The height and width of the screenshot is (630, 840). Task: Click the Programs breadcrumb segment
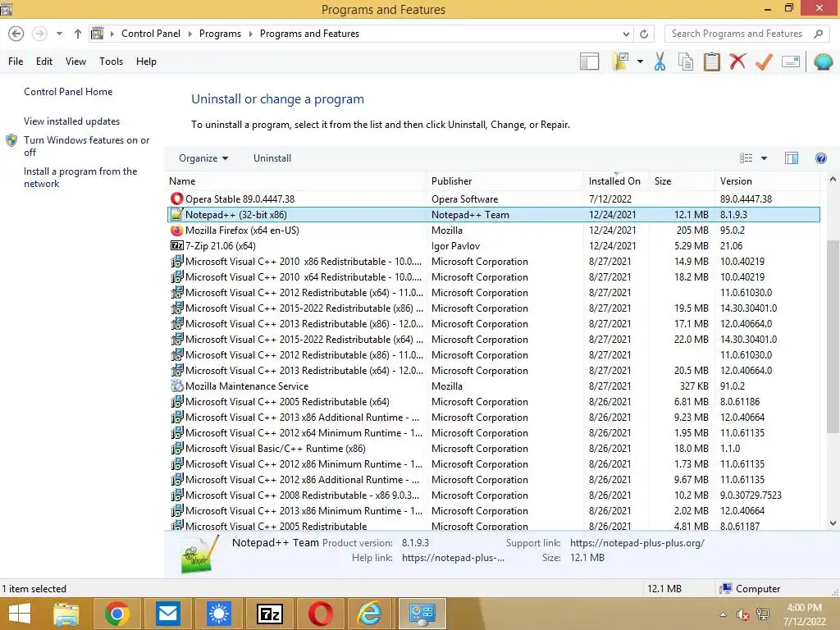pyautogui.click(x=220, y=34)
